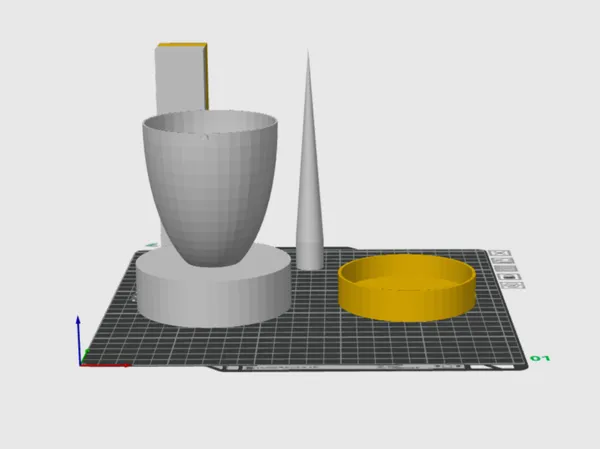Select the tall gray cone model

click(309, 161)
